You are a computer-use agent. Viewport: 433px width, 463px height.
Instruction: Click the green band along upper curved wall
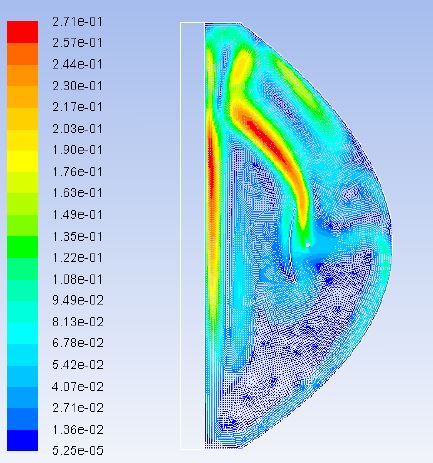point(300,88)
